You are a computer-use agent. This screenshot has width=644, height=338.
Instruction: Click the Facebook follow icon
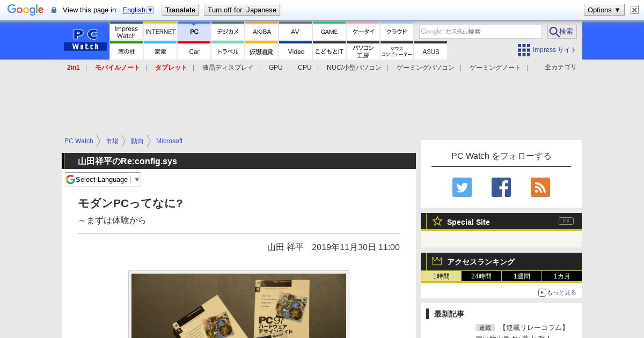coord(501,187)
